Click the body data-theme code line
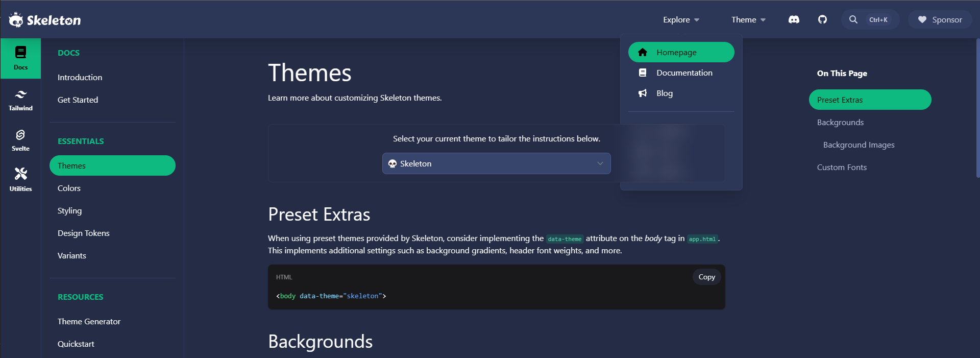This screenshot has height=358, width=980. coord(331,296)
